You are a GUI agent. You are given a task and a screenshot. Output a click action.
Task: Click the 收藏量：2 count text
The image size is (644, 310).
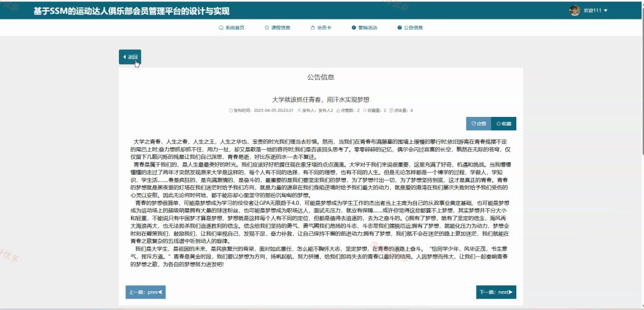[377, 111]
